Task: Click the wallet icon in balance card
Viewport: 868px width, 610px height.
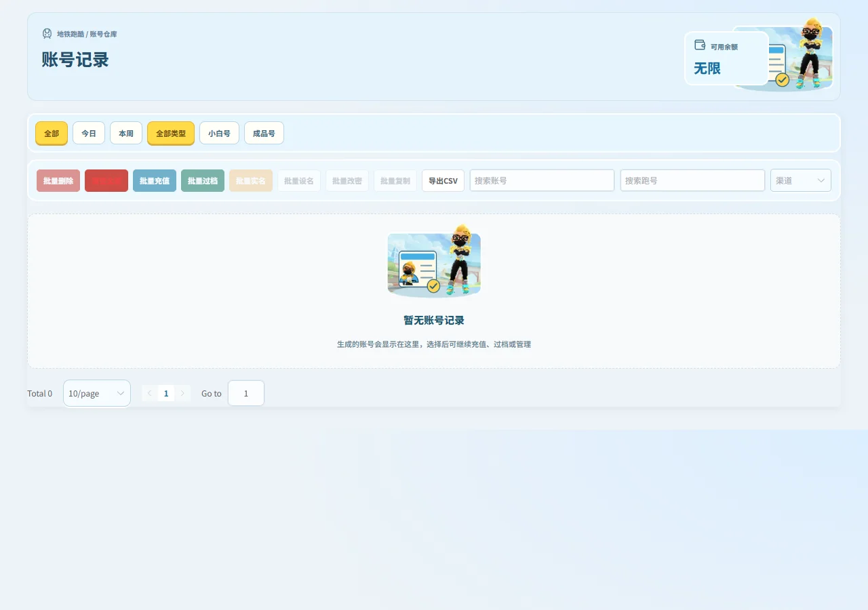Action: point(700,45)
